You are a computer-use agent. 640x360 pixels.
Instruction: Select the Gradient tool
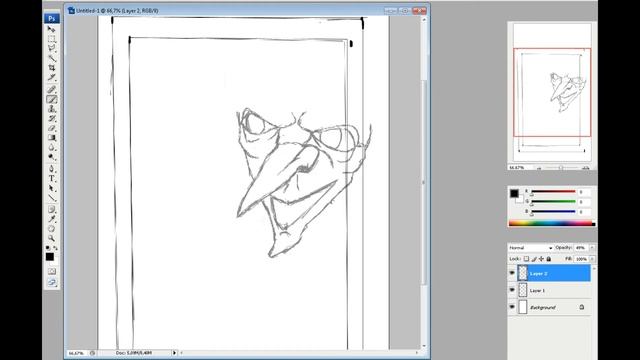coord(51,138)
